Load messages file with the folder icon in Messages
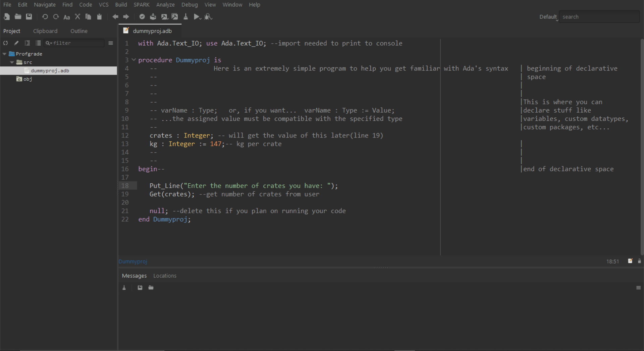The width and height of the screenshot is (644, 351). 151,288
